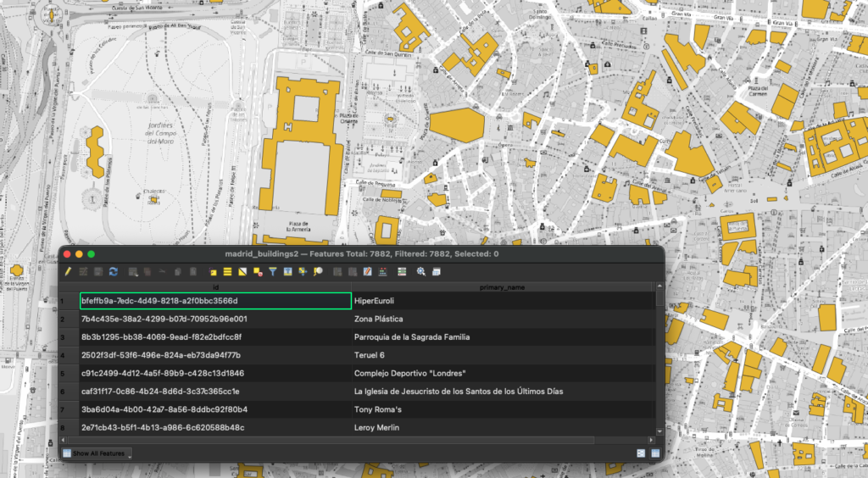
Task: Click the green and red rows toolbar icon
Action: (x=402, y=272)
